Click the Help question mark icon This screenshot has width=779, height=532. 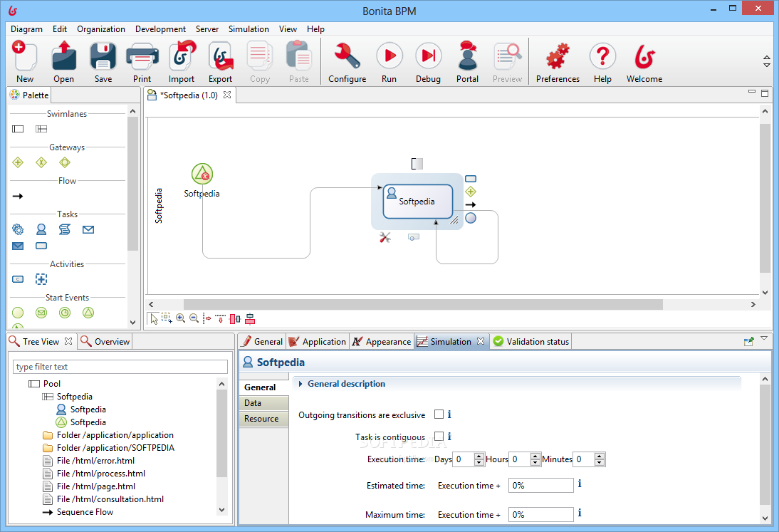[602, 56]
